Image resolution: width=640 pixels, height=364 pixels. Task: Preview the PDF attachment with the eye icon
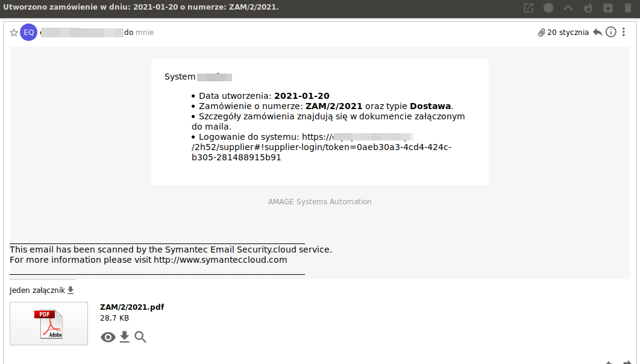point(108,337)
